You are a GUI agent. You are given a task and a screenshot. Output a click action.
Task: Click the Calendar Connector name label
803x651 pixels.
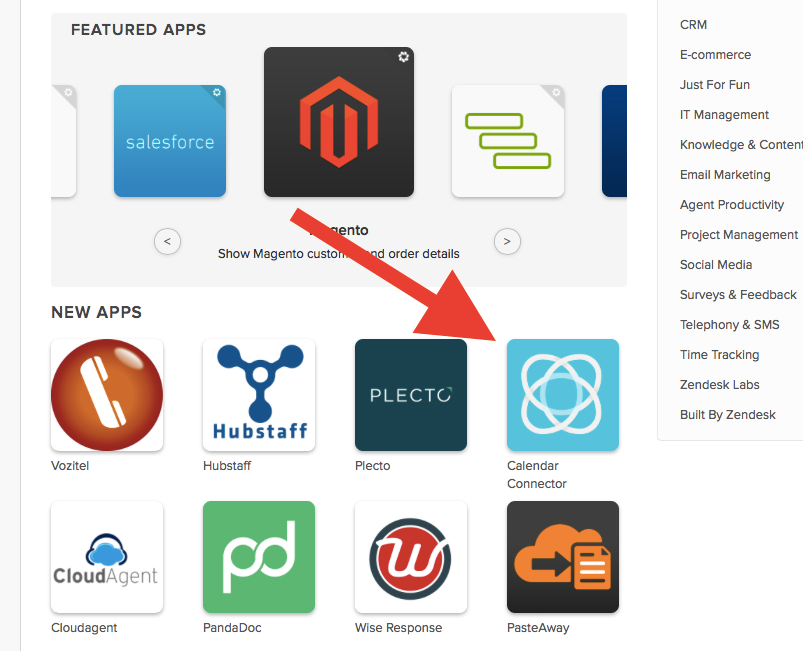537,474
